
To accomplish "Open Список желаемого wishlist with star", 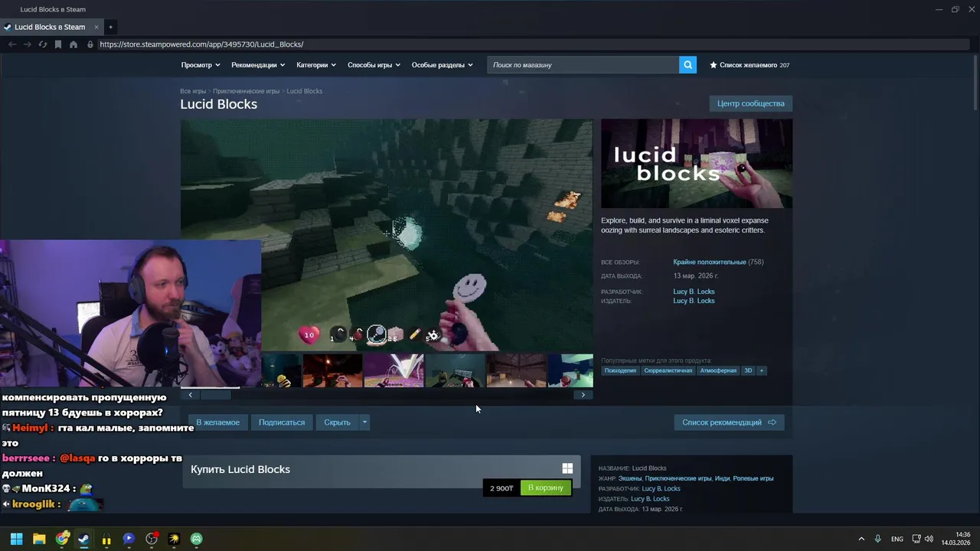I will (x=750, y=65).
